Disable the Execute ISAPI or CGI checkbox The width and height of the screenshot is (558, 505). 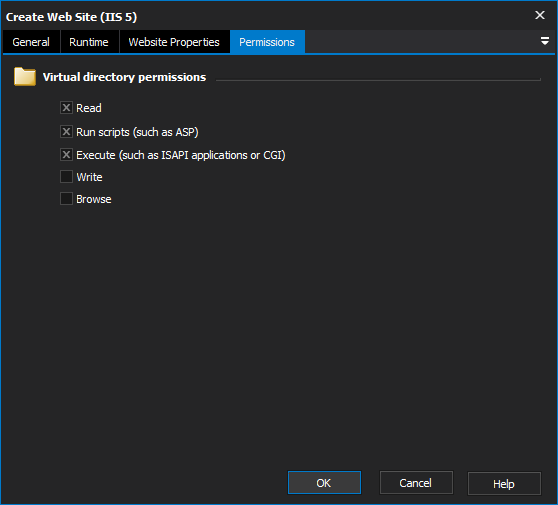66,155
